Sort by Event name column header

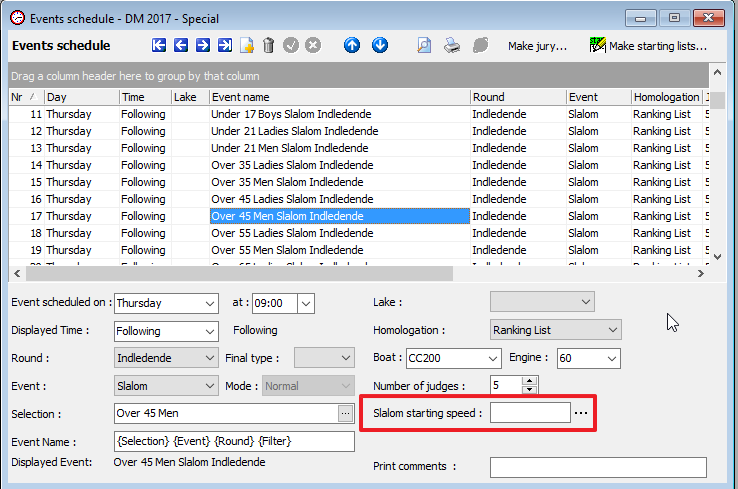(x=339, y=97)
